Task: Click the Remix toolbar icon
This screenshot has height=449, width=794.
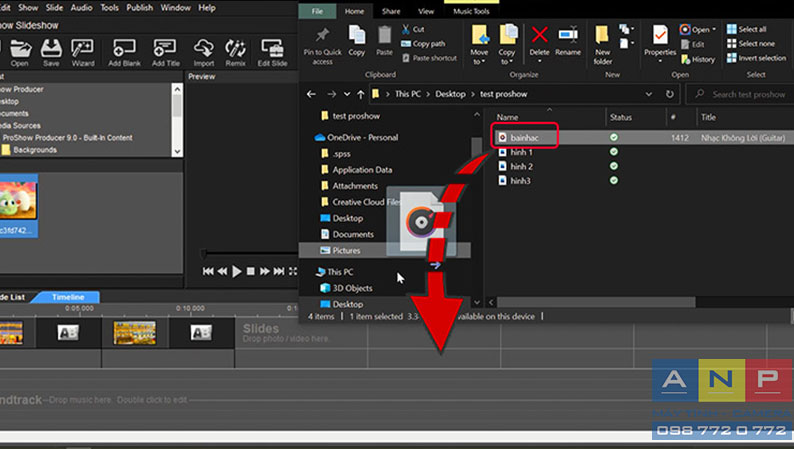Action: [235, 53]
